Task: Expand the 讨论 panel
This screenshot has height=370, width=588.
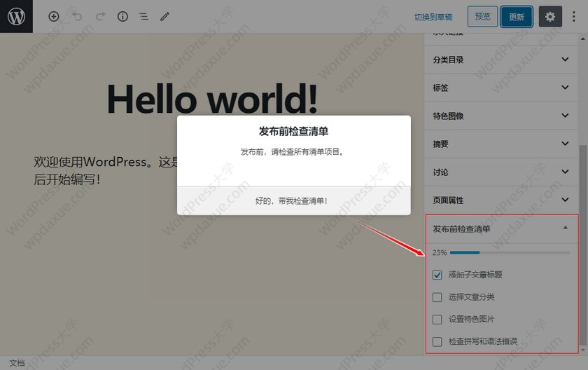Action: (x=501, y=172)
